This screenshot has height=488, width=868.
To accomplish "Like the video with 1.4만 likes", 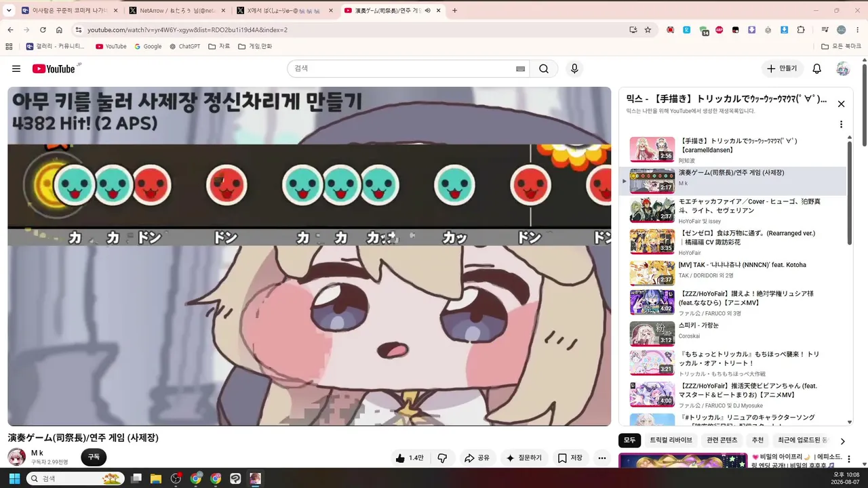I will [410, 458].
